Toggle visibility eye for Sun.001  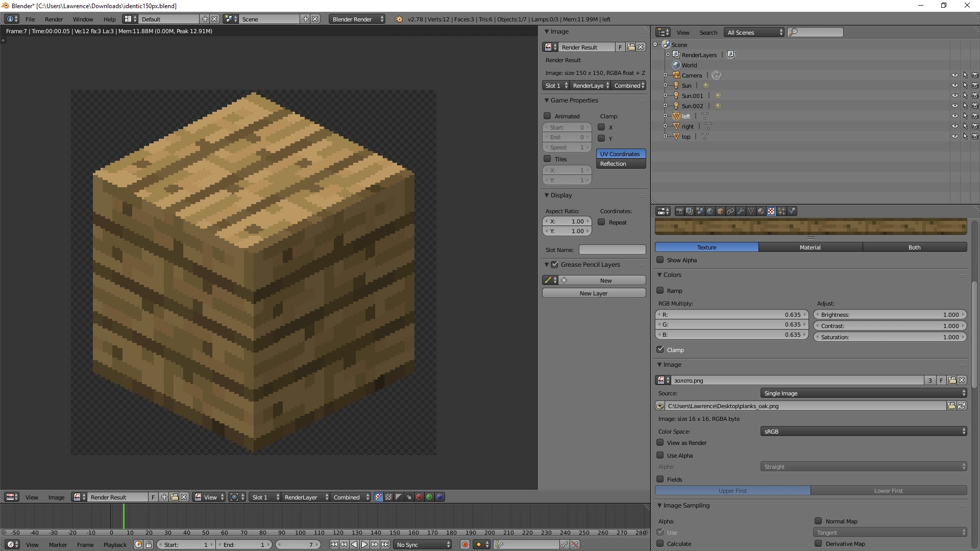[954, 95]
